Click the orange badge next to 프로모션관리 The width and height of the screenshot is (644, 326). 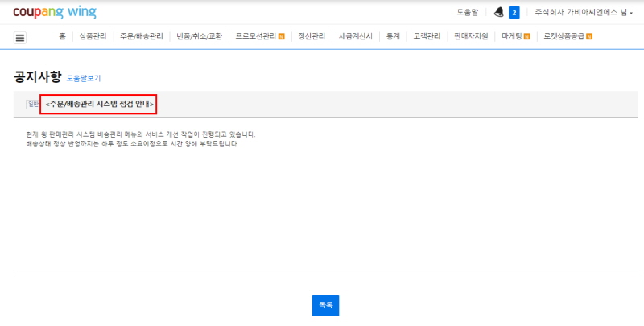pyautogui.click(x=281, y=37)
